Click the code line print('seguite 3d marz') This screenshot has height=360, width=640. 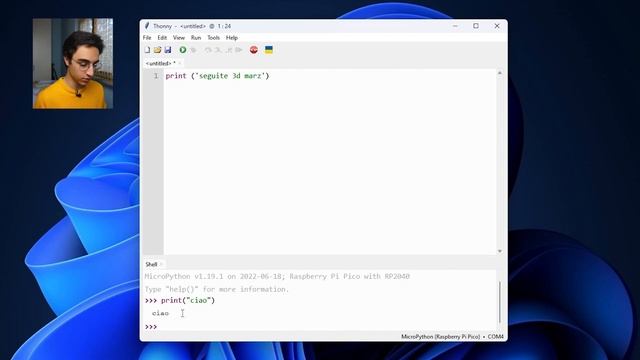point(217,76)
